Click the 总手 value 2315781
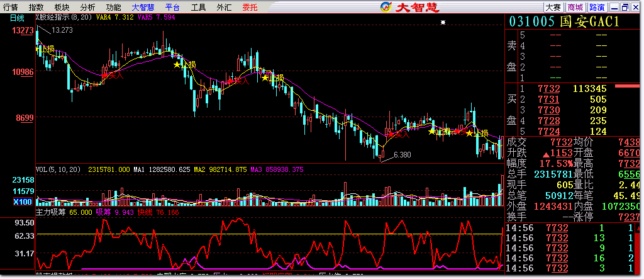This screenshot has height=279, width=644. click(553, 174)
